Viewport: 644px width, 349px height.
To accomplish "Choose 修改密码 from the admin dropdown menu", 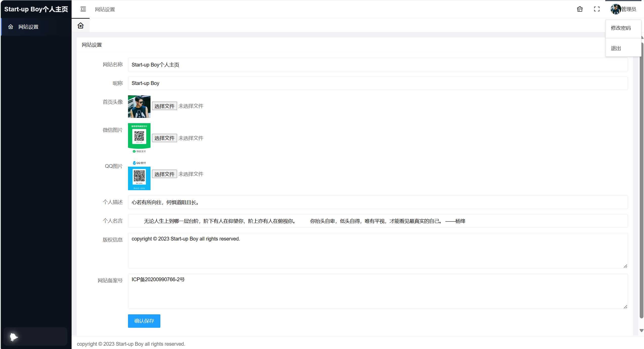I will coord(620,28).
